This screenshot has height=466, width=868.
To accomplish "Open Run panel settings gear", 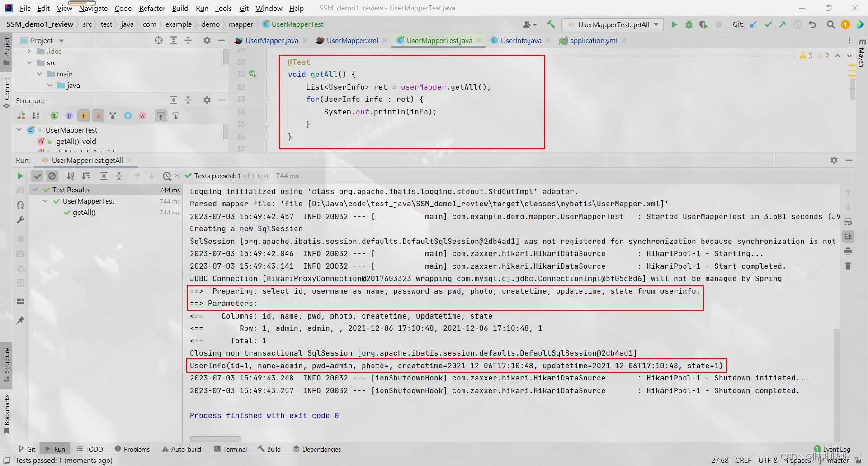I will (x=834, y=160).
